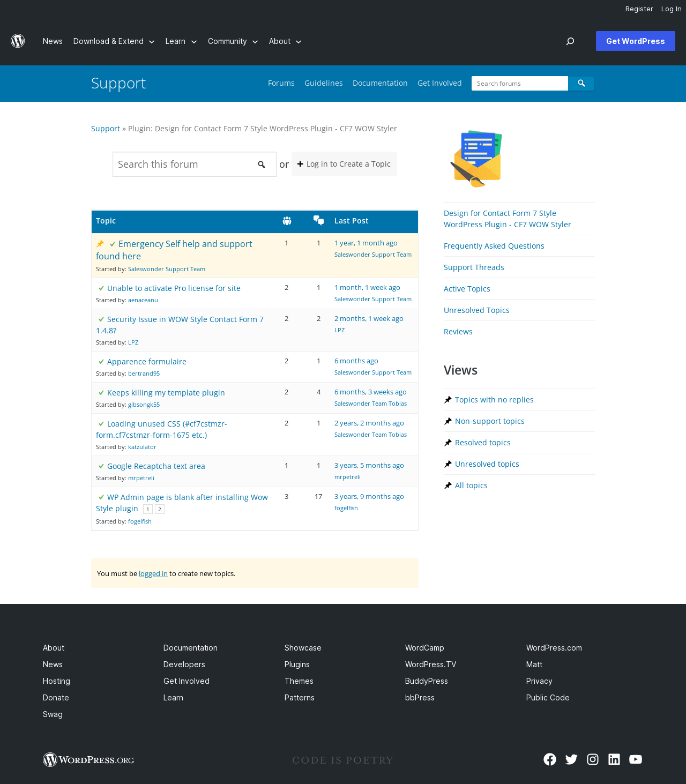Image resolution: width=686 pixels, height=784 pixels.
Task: Open Get Involved in support navigation
Action: 439,83
